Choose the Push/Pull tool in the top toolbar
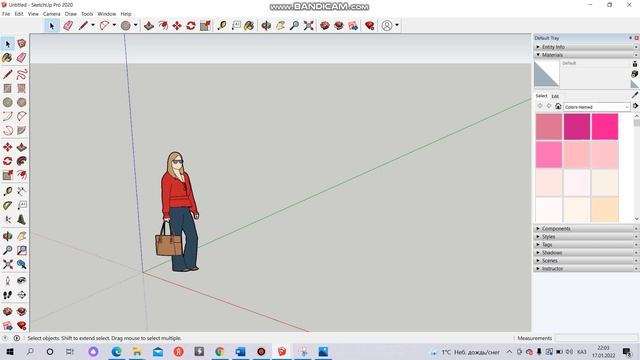The image size is (640, 360). (x=149, y=26)
